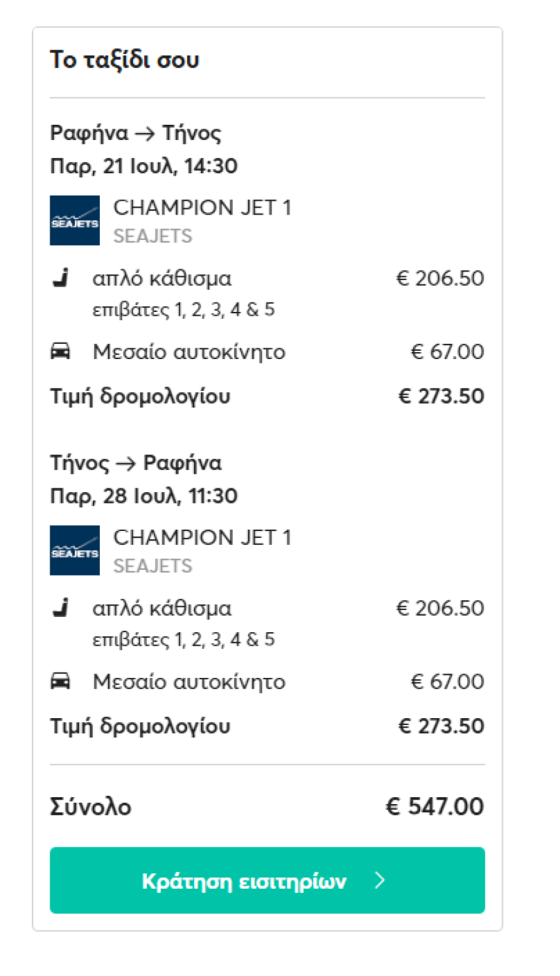Select the SEAJETS logo of the first leg
Image resolution: width=560 pixels, height=976 pixels.
[x=74, y=220]
